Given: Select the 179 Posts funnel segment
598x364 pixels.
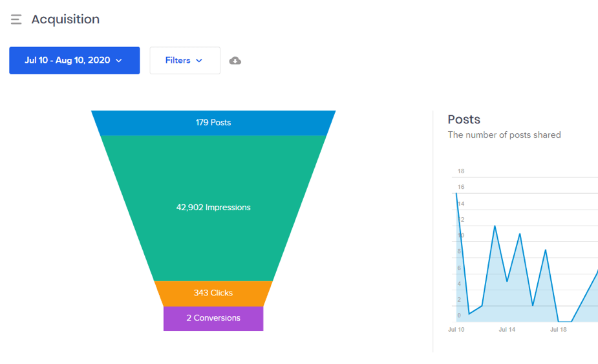Looking at the screenshot, I should [x=213, y=122].
